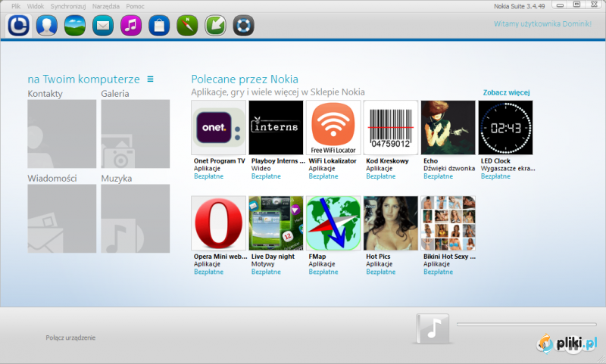Click the 'Połącz urządzenie' status text
This screenshot has width=606, height=364.
click(x=70, y=338)
